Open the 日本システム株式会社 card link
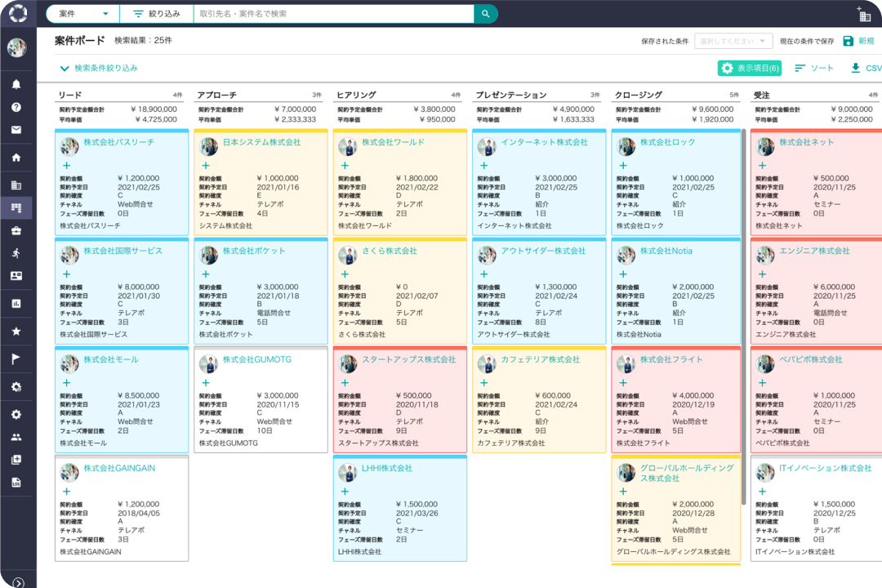The image size is (882, 588). point(261,142)
